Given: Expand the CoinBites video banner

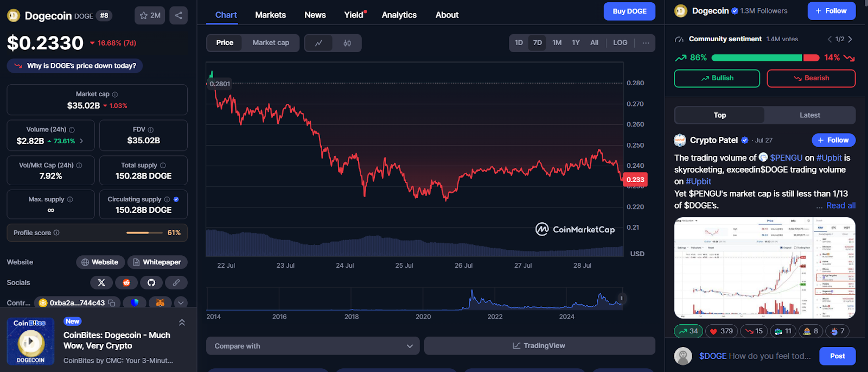Looking at the screenshot, I should click(x=182, y=323).
